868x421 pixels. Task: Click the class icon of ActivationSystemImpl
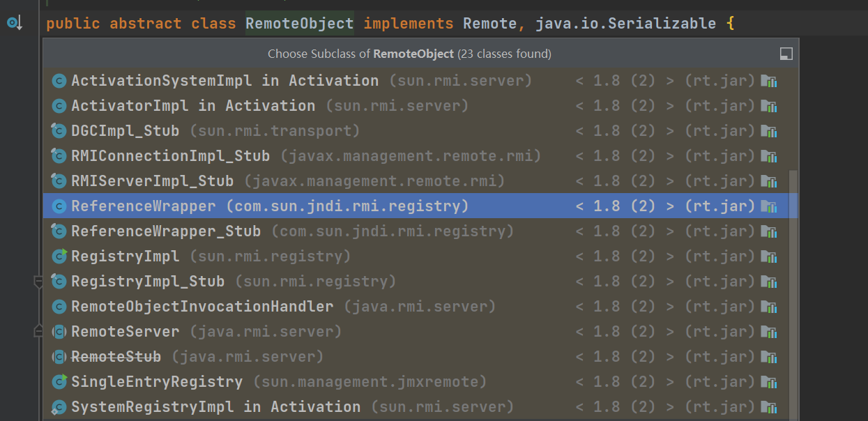pos(59,81)
